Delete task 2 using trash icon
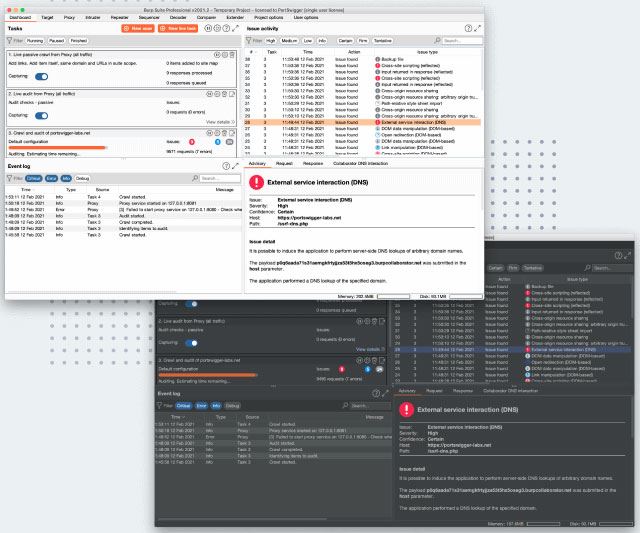The image size is (640, 533). coord(224,94)
